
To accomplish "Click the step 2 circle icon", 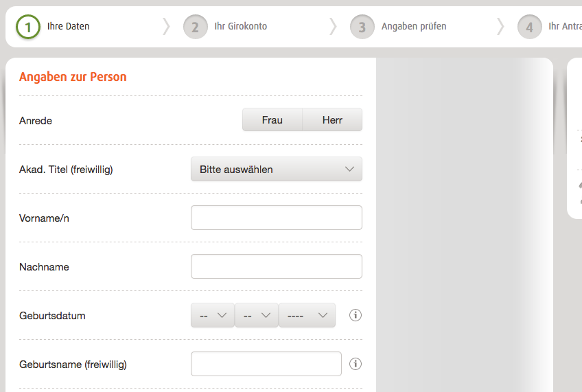I will coord(195,27).
